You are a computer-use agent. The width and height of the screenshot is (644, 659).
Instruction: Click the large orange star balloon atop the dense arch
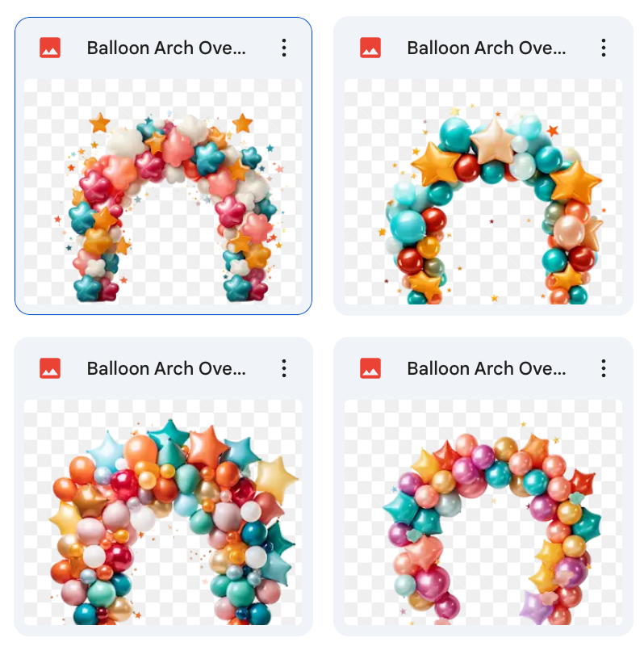[207, 447]
